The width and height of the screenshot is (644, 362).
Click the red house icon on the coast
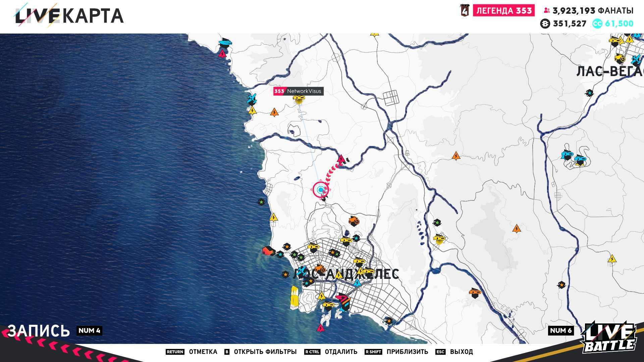tap(268, 251)
